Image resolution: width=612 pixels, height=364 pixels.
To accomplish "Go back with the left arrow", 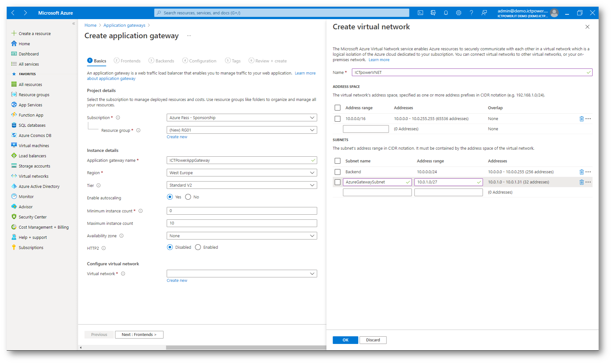I will tap(13, 13).
